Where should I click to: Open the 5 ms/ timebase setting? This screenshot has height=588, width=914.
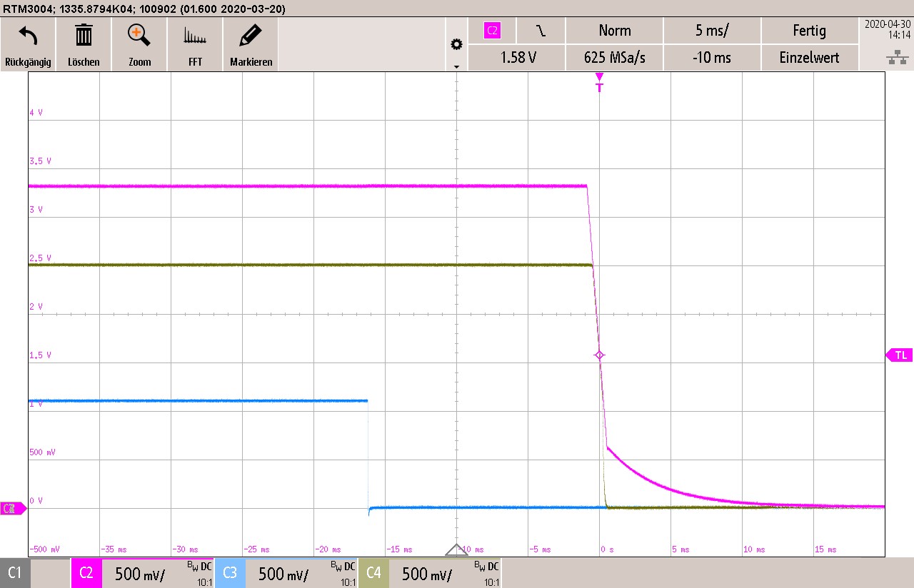[712, 31]
